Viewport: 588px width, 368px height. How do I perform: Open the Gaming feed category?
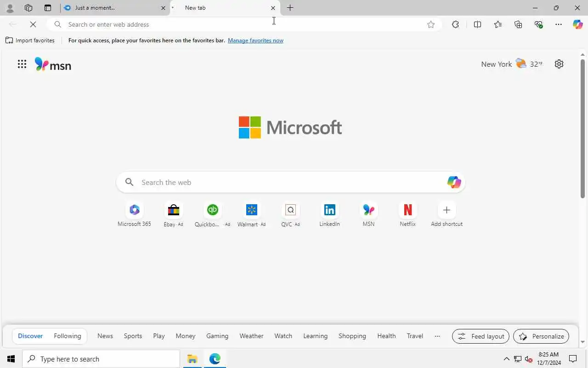tap(217, 336)
